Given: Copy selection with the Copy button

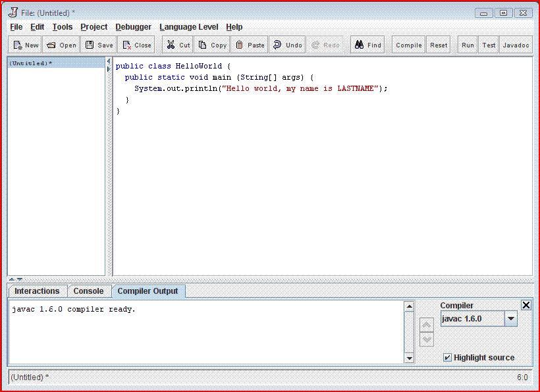Looking at the screenshot, I should [x=212, y=45].
